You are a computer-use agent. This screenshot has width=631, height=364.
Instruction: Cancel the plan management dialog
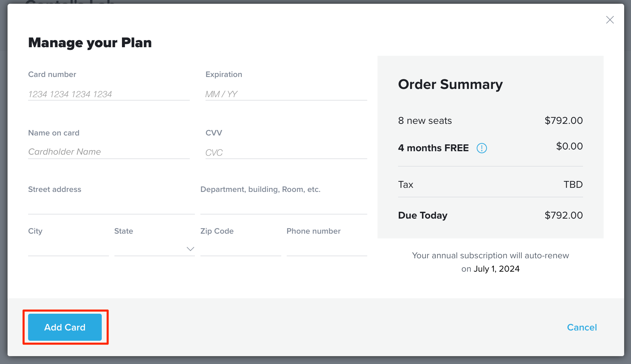582,327
